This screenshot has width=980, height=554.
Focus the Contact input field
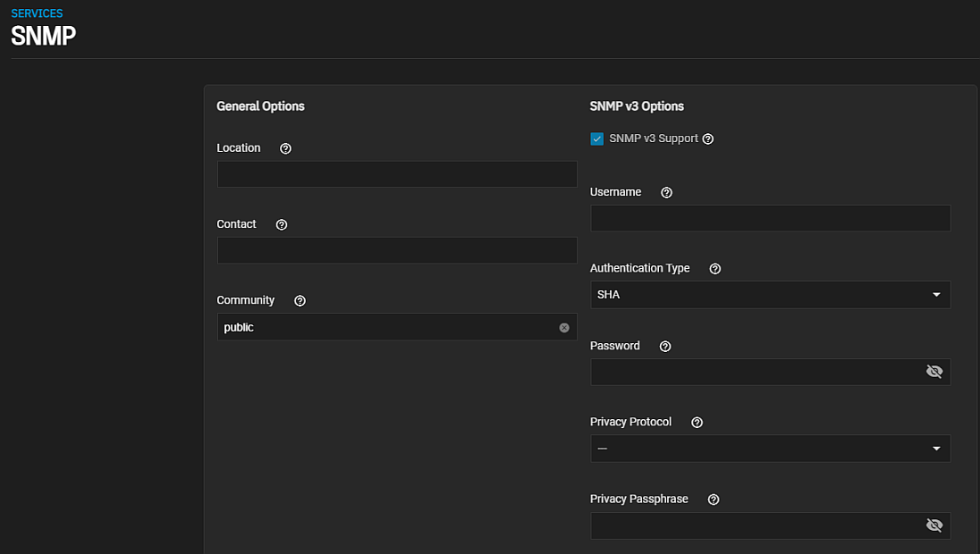point(396,249)
